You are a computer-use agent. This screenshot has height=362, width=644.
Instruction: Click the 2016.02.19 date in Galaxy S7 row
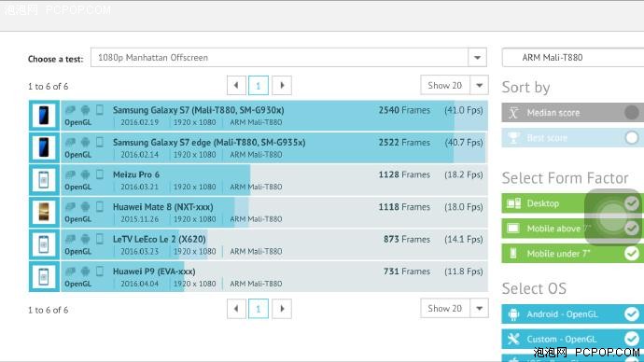[x=140, y=122]
